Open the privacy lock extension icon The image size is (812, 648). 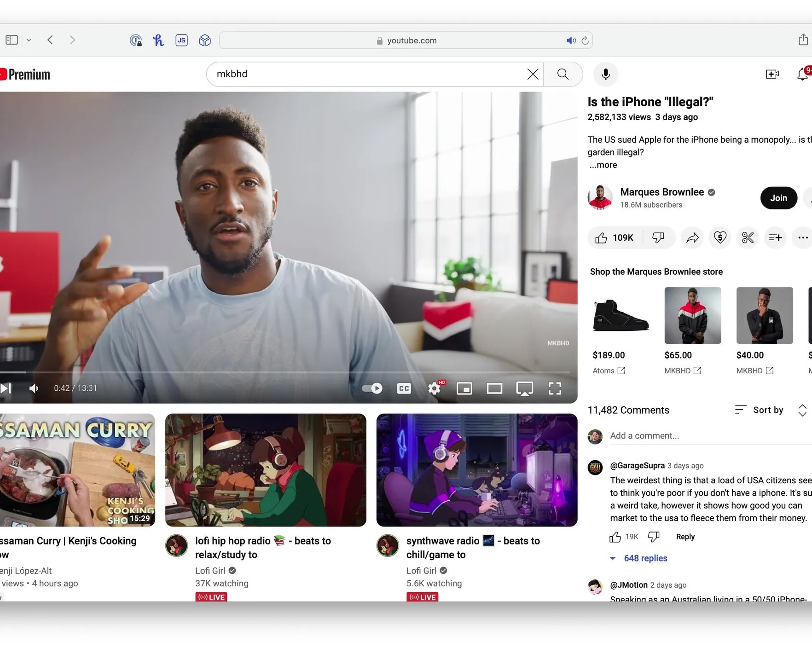(x=136, y=40)
